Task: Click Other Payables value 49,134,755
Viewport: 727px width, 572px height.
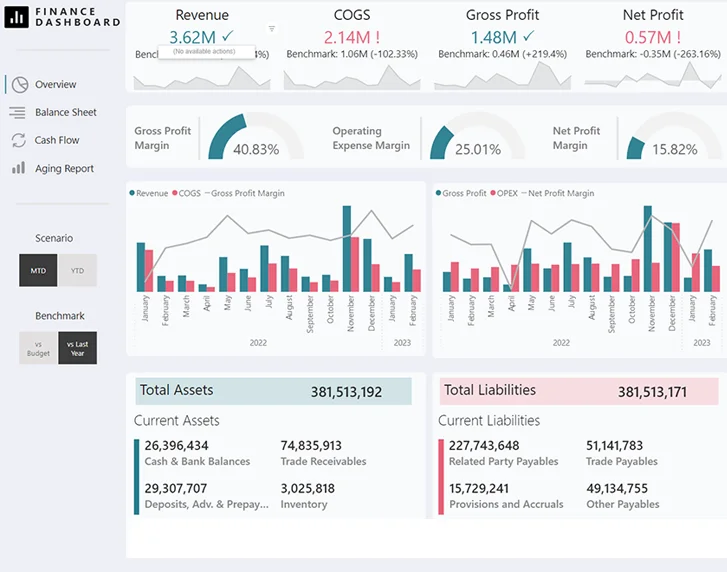Action: pos(617,489)
